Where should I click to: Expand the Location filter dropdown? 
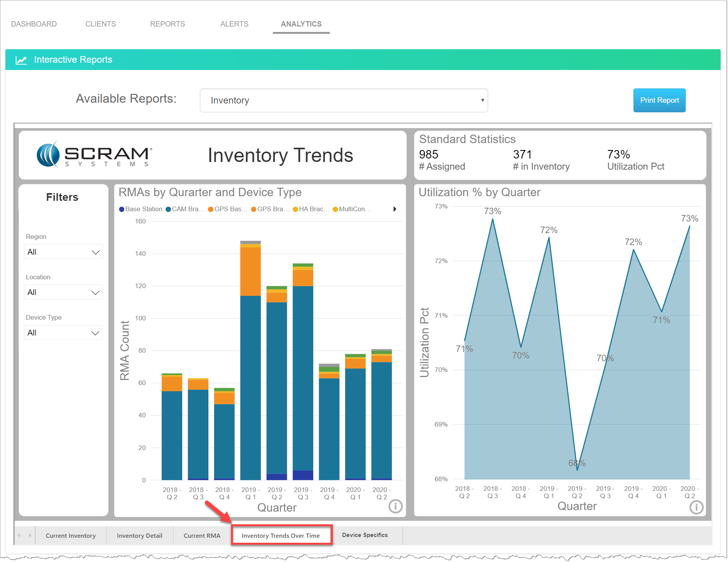[x=63, y=292]
